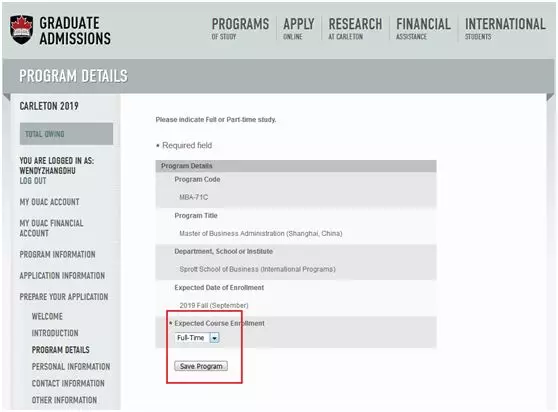
Task: Go to Apply Online menu item
Action: [299, 28]
